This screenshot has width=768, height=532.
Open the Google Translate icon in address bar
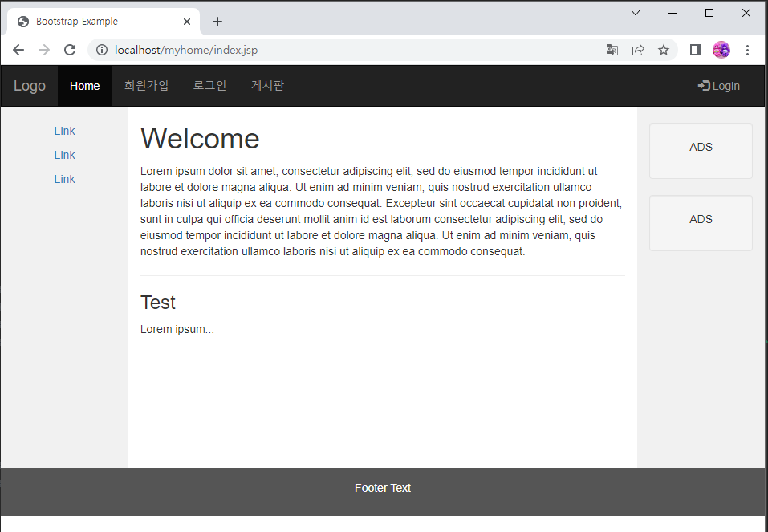click(612, 50)
